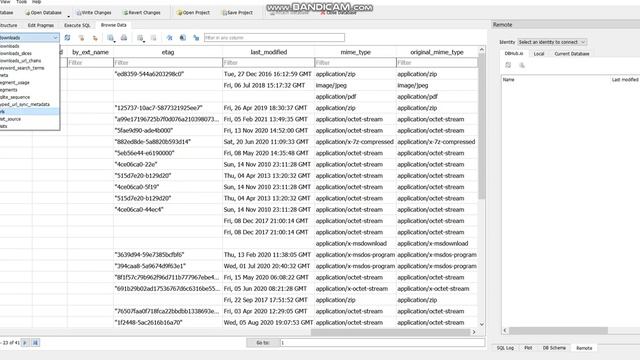Switch to the Edit Pragmas tab
Viewport: 640px width, 360px height.
tap(40, 25)
